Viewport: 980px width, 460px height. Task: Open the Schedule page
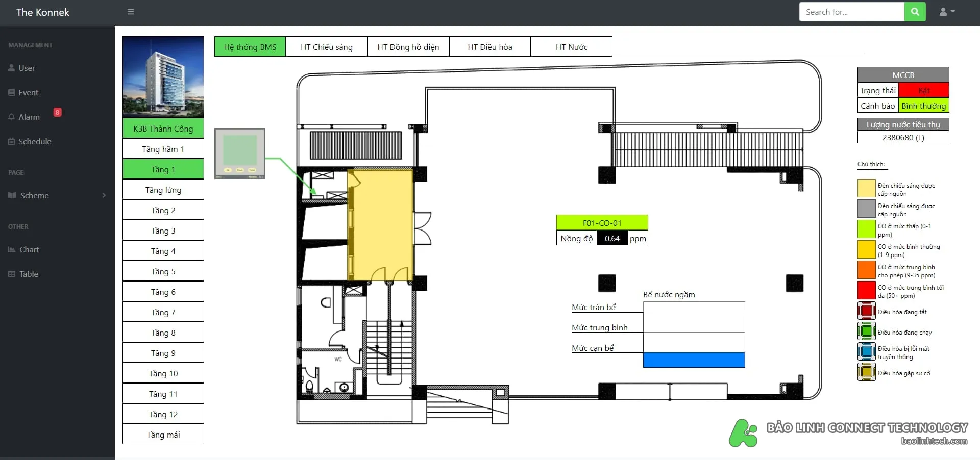tap(30, 141)
